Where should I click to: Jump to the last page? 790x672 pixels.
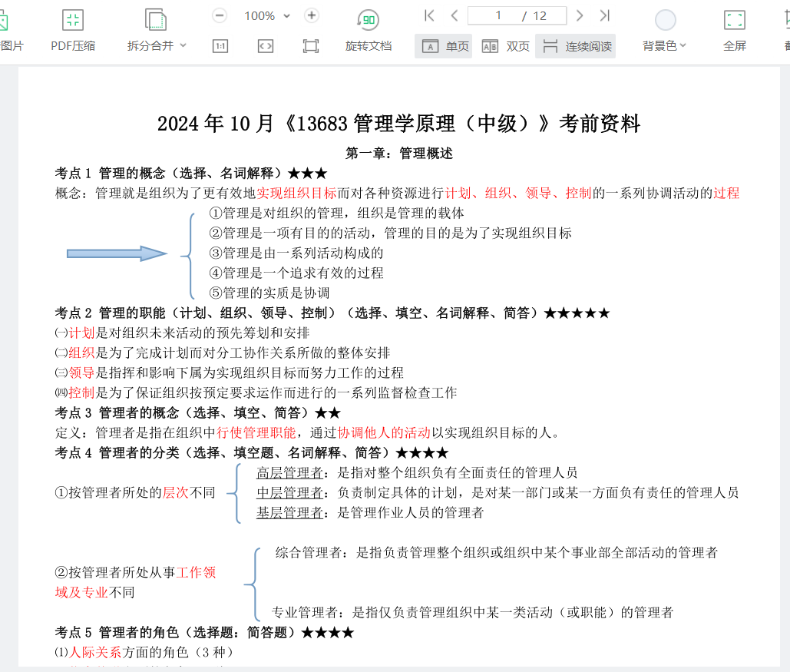[605, 15]
